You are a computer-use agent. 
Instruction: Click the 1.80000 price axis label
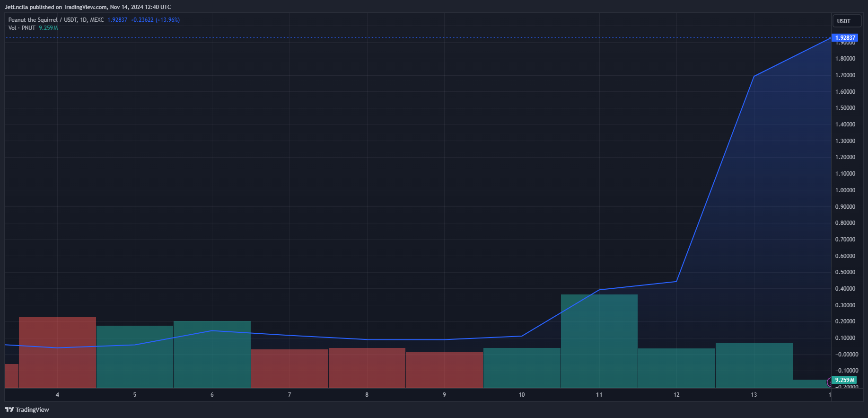pyautogui.click(x=845, y=59)
